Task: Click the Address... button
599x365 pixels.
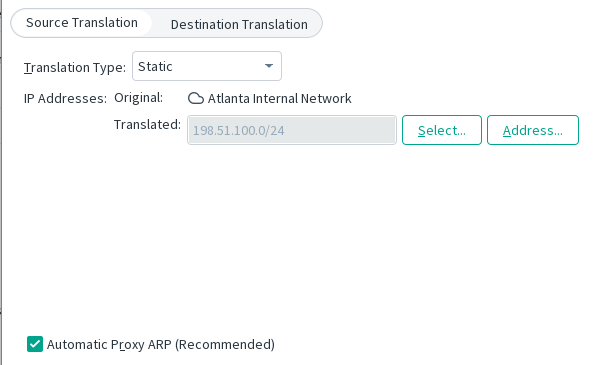Action: [x=533, y=130]
